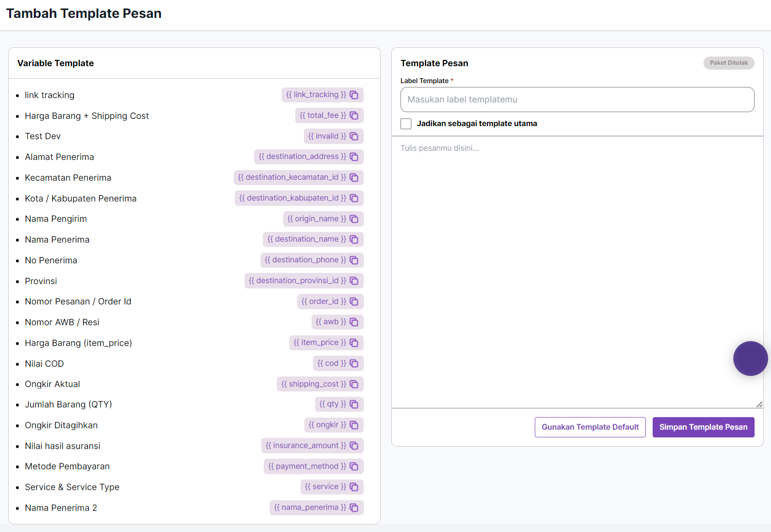
Task: Click copy icon next to destination_address
Action: 354,157
